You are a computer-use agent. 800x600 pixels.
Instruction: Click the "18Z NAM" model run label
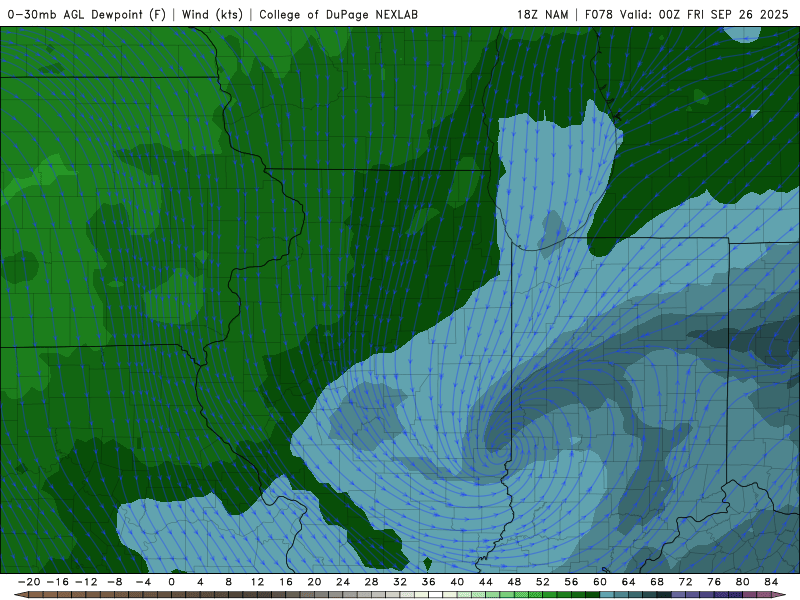542,14
